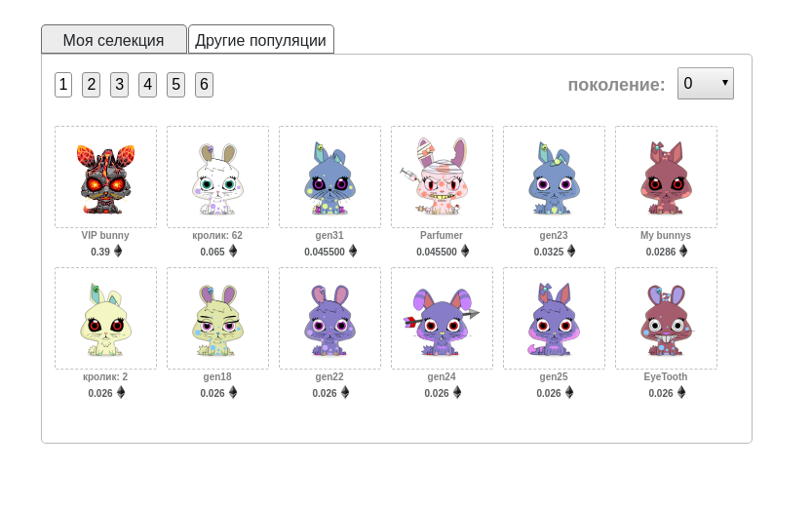Go to page 4
812x509 pixels.
click(x=147, y=85)
